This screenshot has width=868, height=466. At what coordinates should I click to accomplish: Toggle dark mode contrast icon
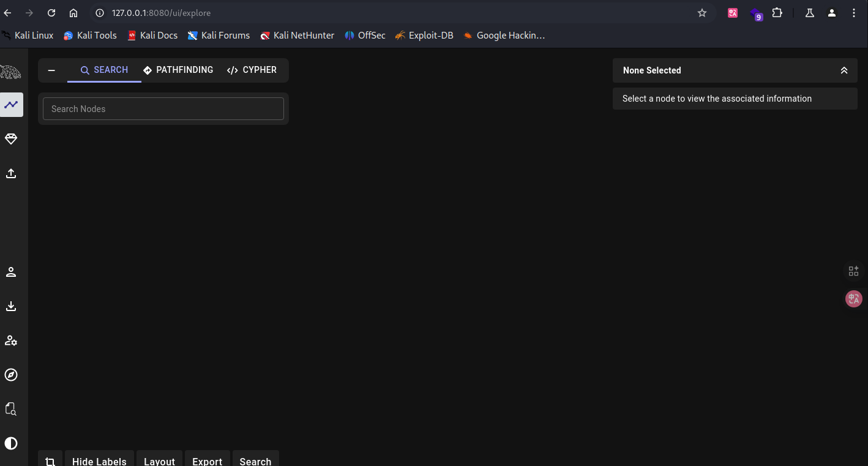(x=11, y=443)
